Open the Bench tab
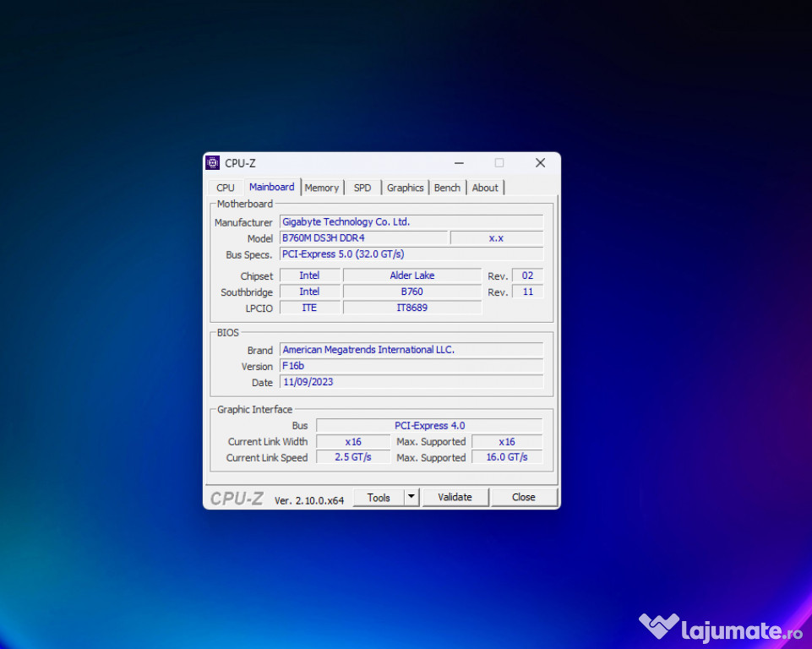This screenshot has height=649, width=812. 447,188
